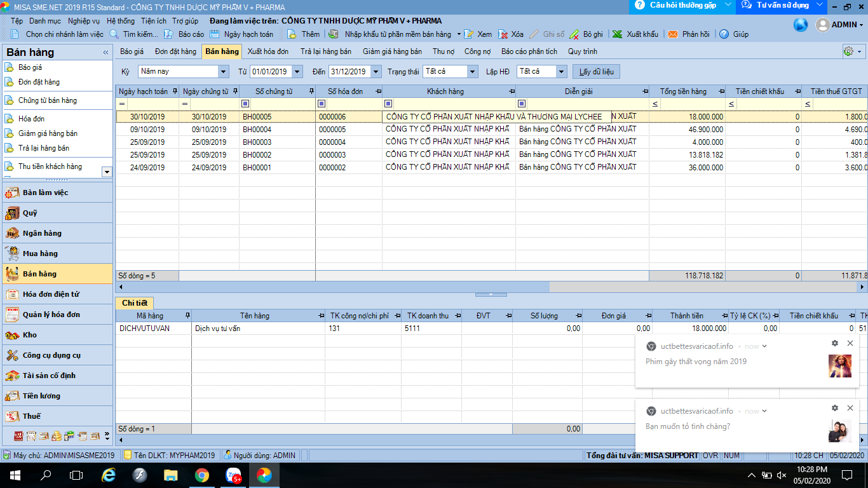Open the Lập HĐ dropdown
The height and width of the screenshot is (488, 868).
coord(560,72)
